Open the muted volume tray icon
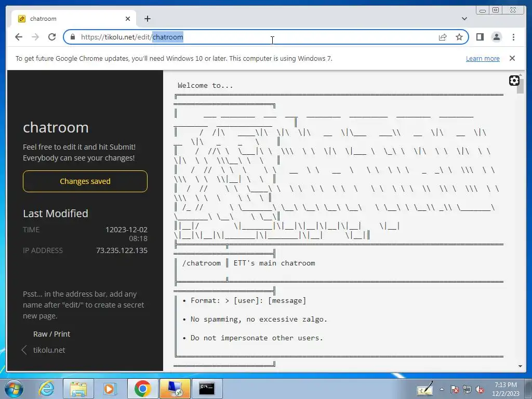 point(480,390)
